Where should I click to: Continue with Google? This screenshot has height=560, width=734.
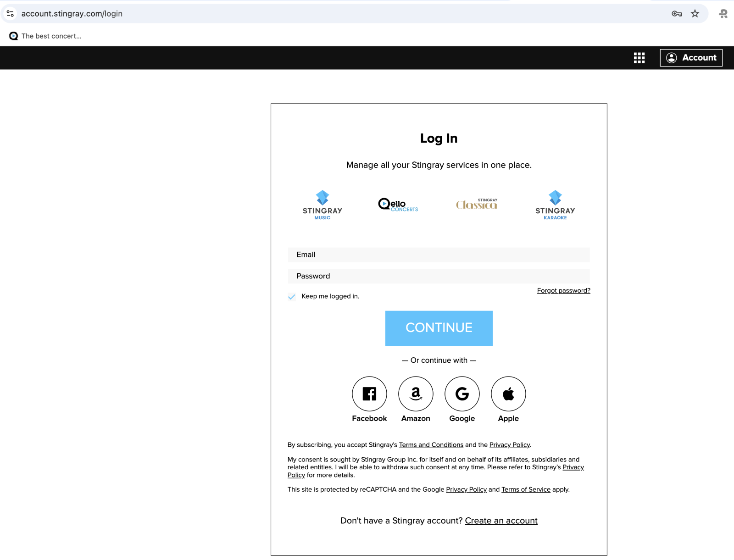(x=462, y=394)
